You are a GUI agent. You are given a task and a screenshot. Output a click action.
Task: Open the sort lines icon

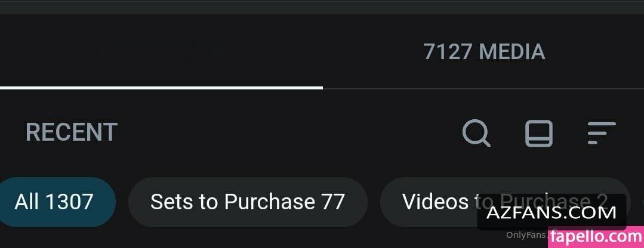click(x=602, y=133)
